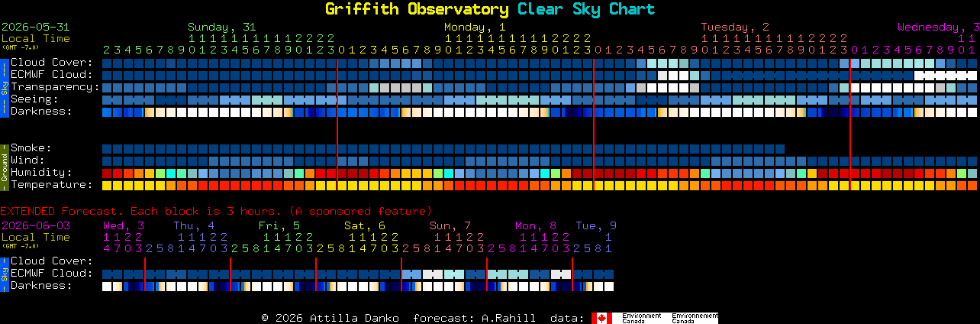Select the Monday, 1 day heading
The height and width of the screenshot is (324, 980).
[x=475, y=28]
